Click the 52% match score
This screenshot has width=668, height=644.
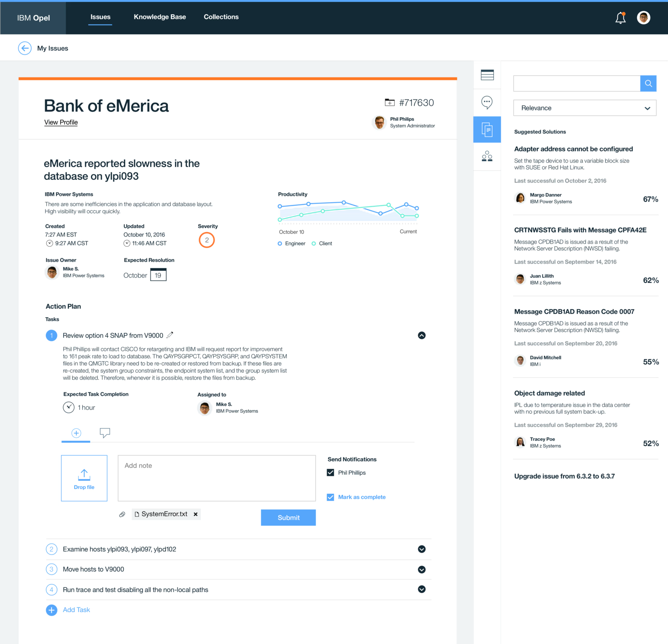[651, 443]
